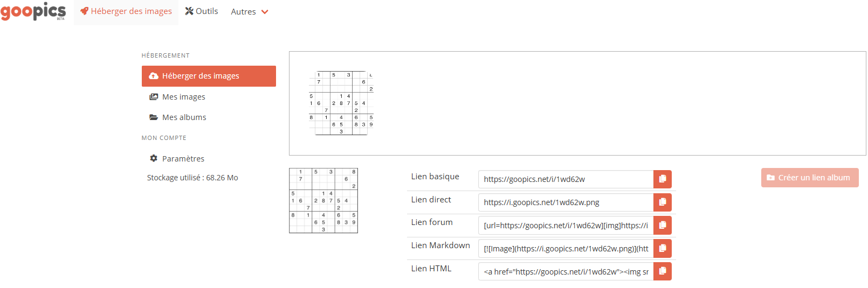The width and height of the screenshot is (868, 288).
Task: Click the Lien basique URL field
Action: click(x=566, y=179)
